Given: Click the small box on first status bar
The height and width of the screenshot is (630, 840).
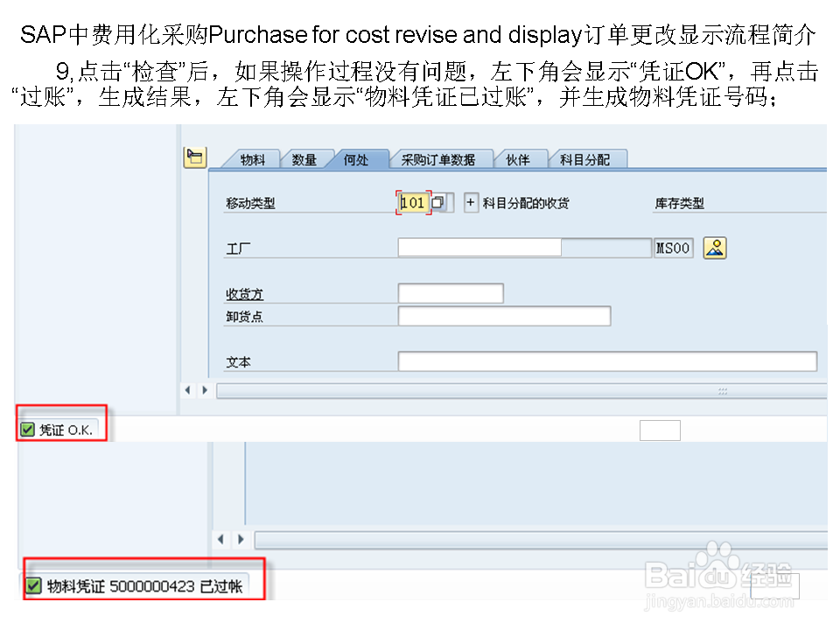Looking at the screenshot, I should tap(660, 430).
